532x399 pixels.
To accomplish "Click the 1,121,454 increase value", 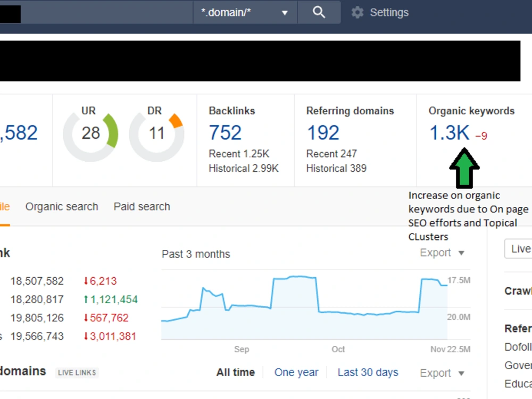I will pos(111,299).
